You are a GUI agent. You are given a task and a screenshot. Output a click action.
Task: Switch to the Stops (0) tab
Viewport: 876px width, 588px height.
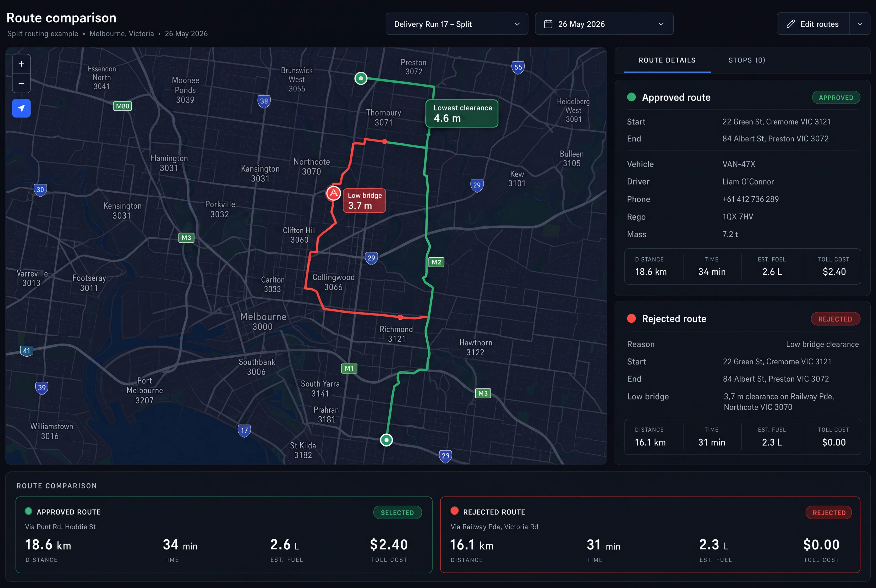tap(747, 60)
